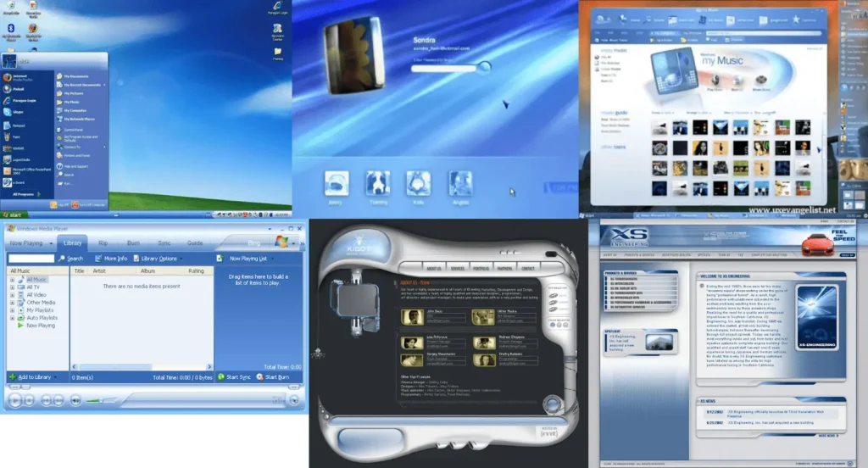The image size is (868, 468).
Task: Open the Guide tab
Action: 195,243
